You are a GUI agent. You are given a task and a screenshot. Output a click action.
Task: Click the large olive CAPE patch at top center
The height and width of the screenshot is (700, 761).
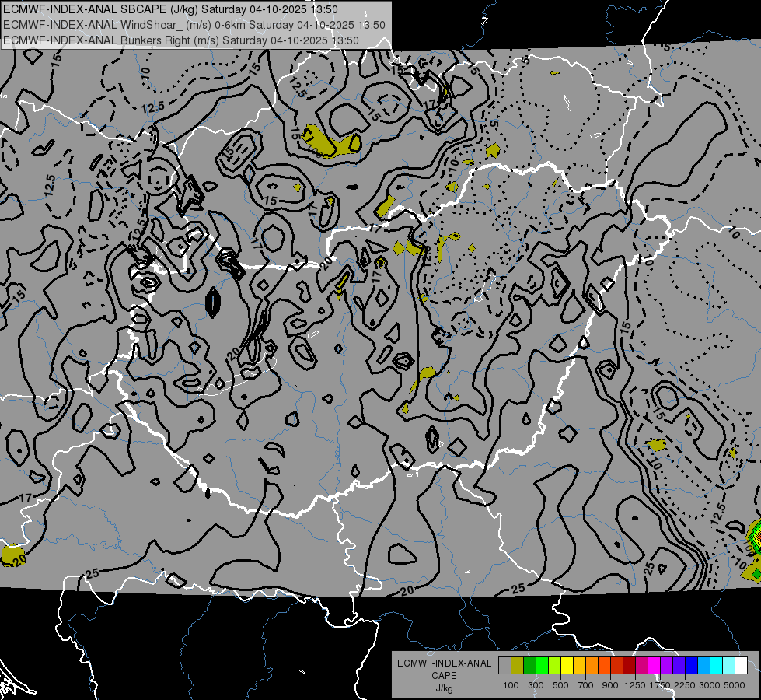click(329, 142)
